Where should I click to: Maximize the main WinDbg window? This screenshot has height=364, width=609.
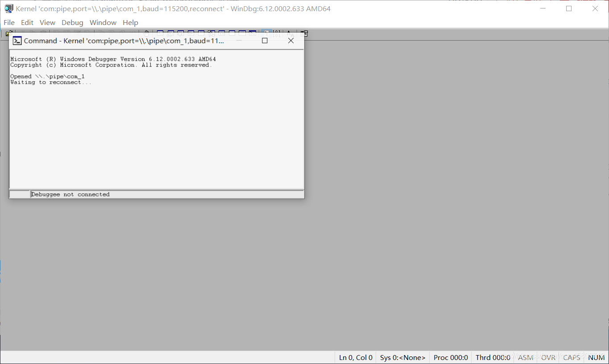(569, 8)
